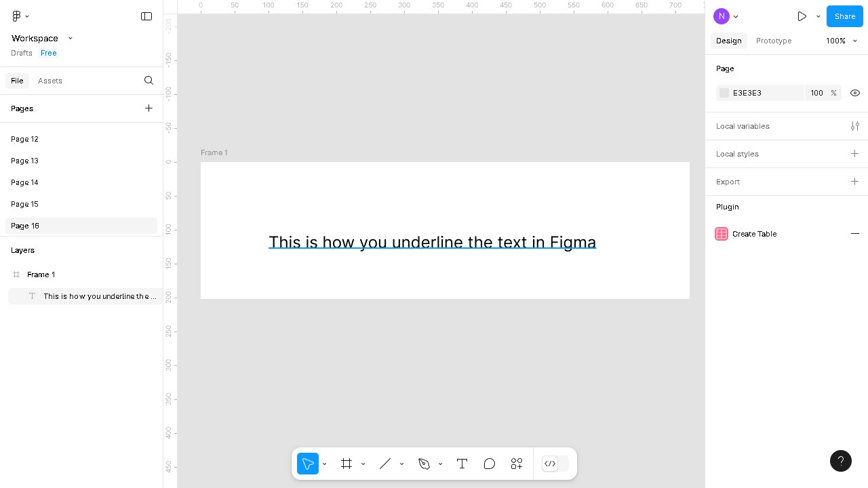Open the search field in the sidebar
Screen dimensions: 868x488
click(149, 81)
